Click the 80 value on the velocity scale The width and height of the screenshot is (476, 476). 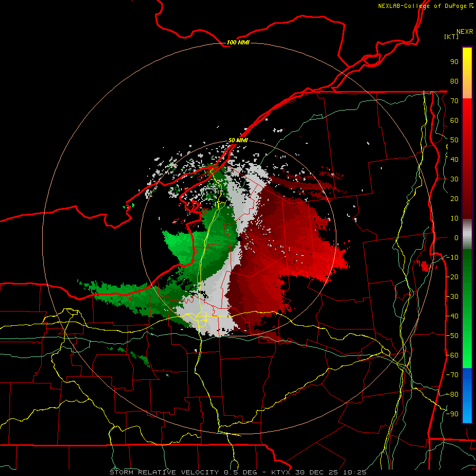click(x=454, y=81)
